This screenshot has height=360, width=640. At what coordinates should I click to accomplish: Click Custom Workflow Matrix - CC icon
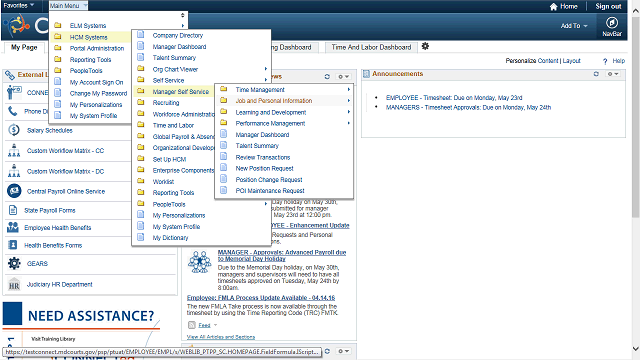14,151
